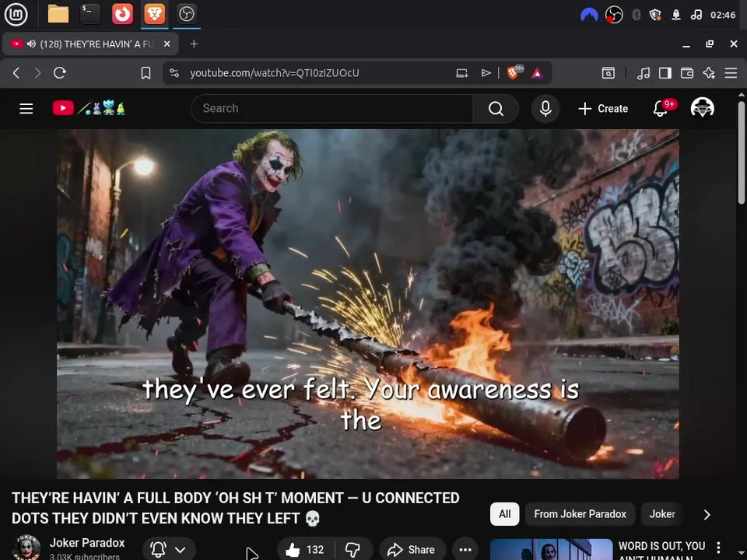
Task: Open the site settings icon in the address bar
Action: (x=174, y=73)
